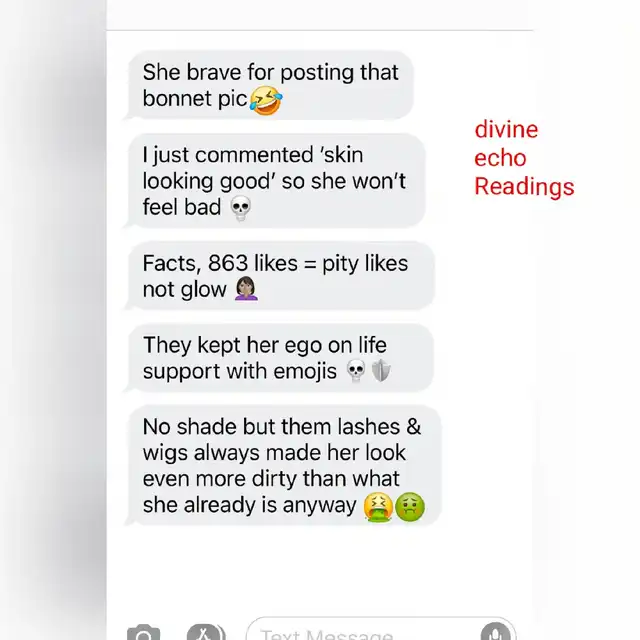Select the 'I just commented' message bubble
Image resolution: width=640 pixels, height=640 pixels.
275,181
